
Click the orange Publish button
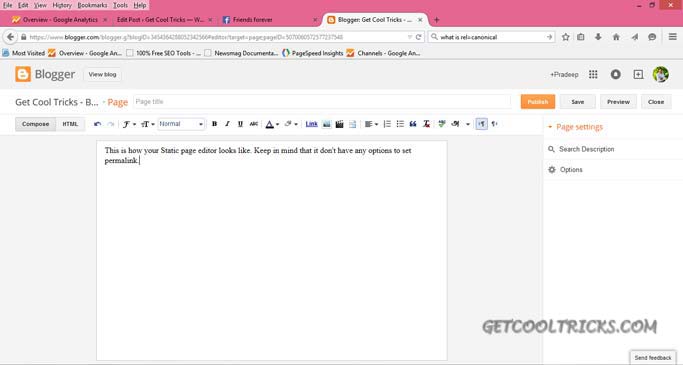(538, 102)
